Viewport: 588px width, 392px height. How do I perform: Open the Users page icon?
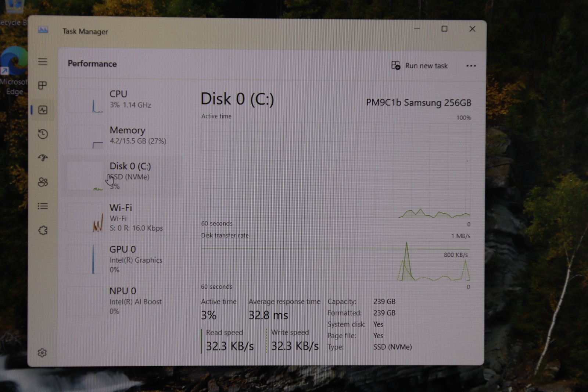43,182
